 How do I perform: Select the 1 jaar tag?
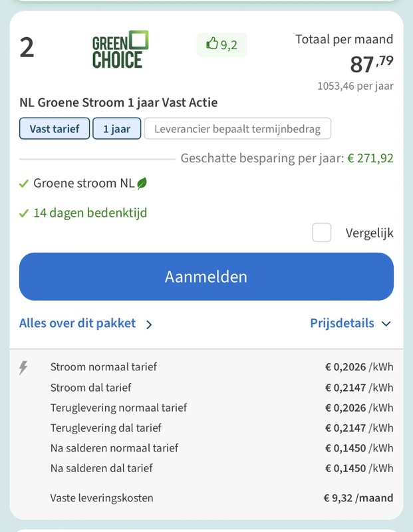(x=116, y=129)
